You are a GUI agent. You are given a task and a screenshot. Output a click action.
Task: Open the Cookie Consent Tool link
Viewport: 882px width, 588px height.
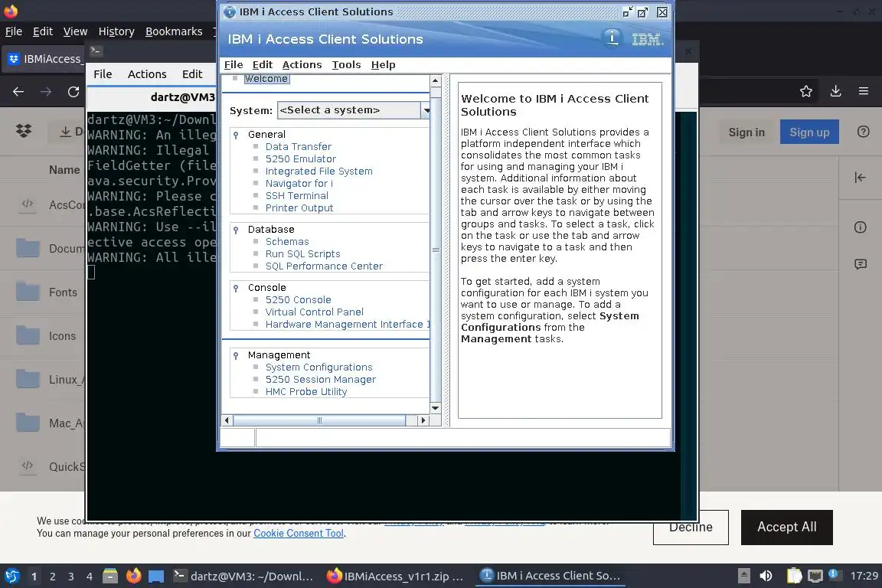[x=298, y=534]
